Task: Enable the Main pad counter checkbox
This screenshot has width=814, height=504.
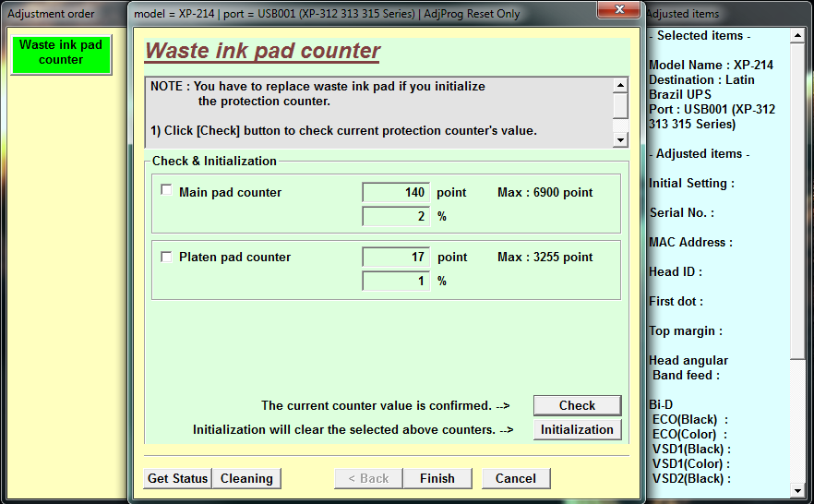Action: click(x=166, y=190)
